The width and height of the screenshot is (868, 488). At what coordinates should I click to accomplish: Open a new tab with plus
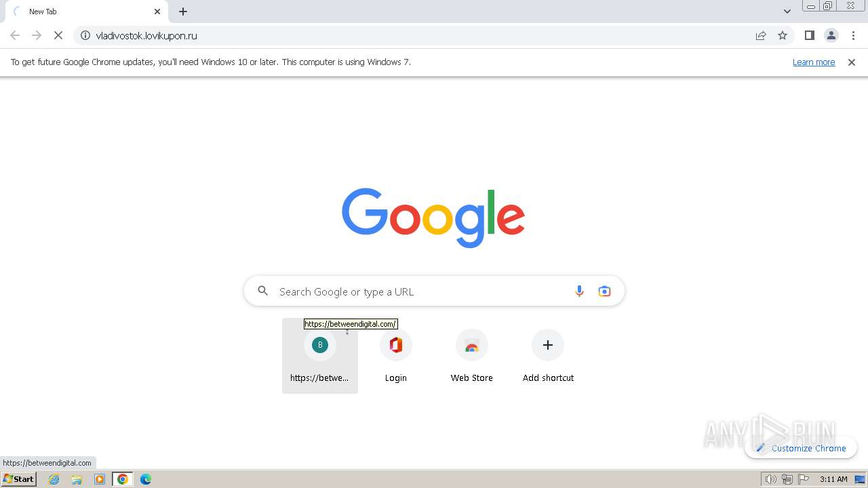click(x=183, y=12)
